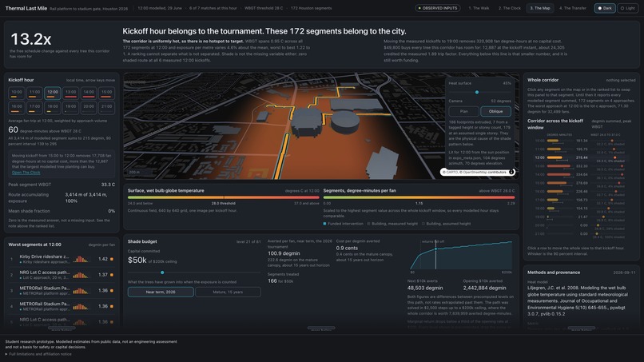Click the Building, assumed height legend entry
The width and height of the screenshot is (644, 362).
coord(447,224)
